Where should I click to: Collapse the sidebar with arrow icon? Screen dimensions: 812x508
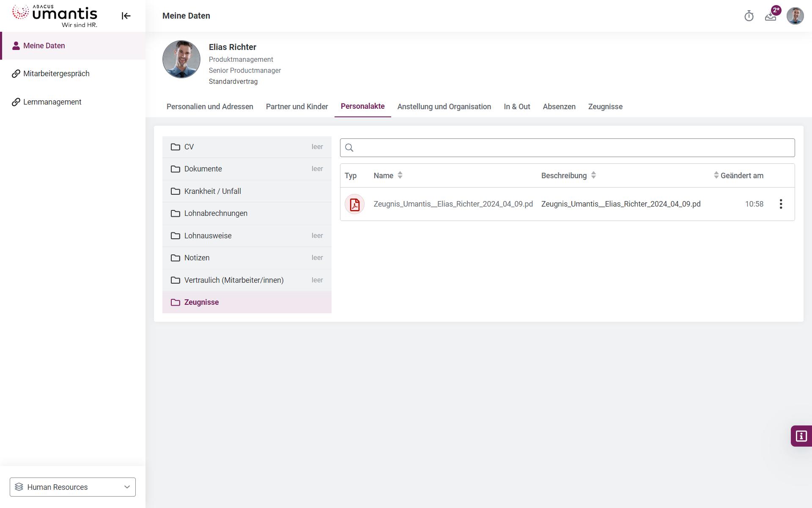[126, 16]
